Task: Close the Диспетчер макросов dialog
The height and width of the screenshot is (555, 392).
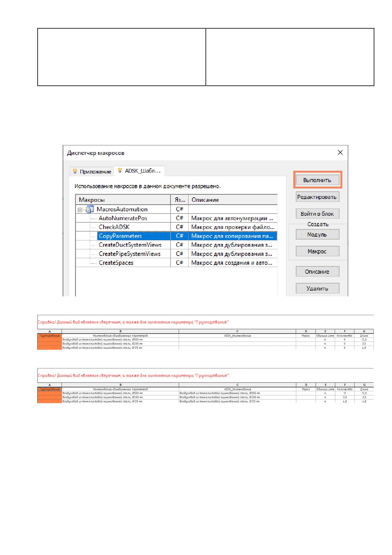Action: [x=340, y=152]
